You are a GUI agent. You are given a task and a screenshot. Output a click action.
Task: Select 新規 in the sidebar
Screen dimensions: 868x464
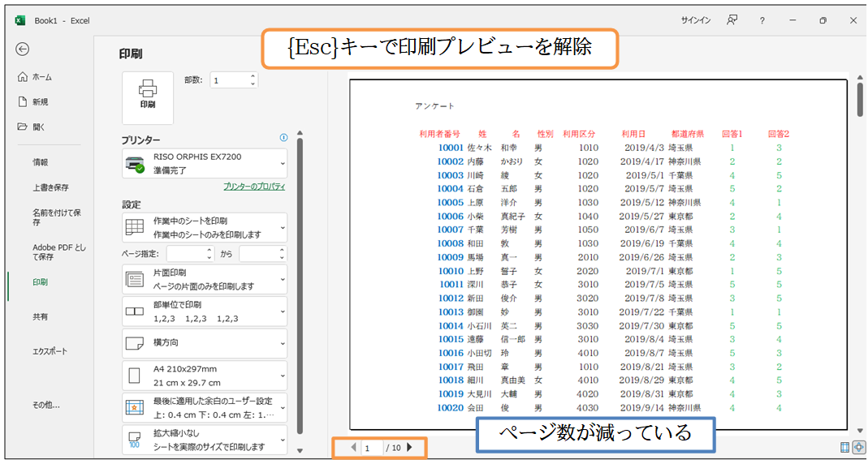[x=34, y=102]
